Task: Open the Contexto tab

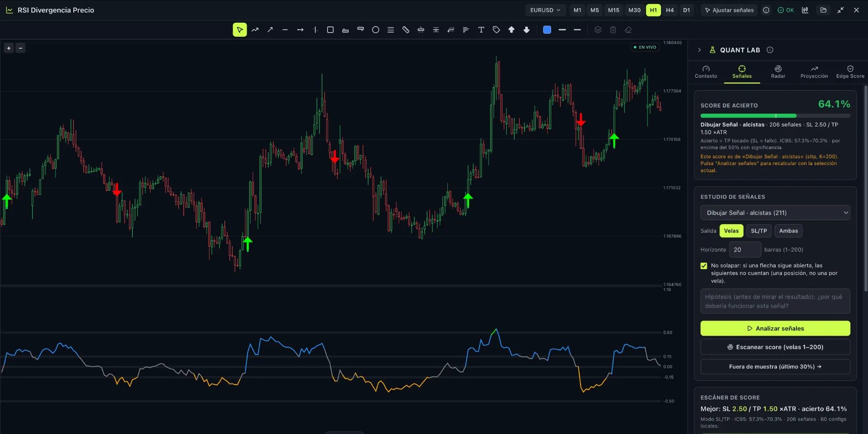Action: coord(706,72)
